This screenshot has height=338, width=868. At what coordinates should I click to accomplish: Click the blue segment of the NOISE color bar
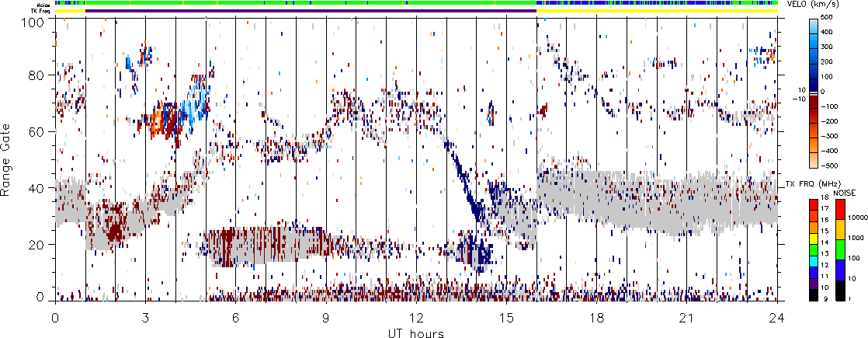pyautogui.click(x=840, y=271)
